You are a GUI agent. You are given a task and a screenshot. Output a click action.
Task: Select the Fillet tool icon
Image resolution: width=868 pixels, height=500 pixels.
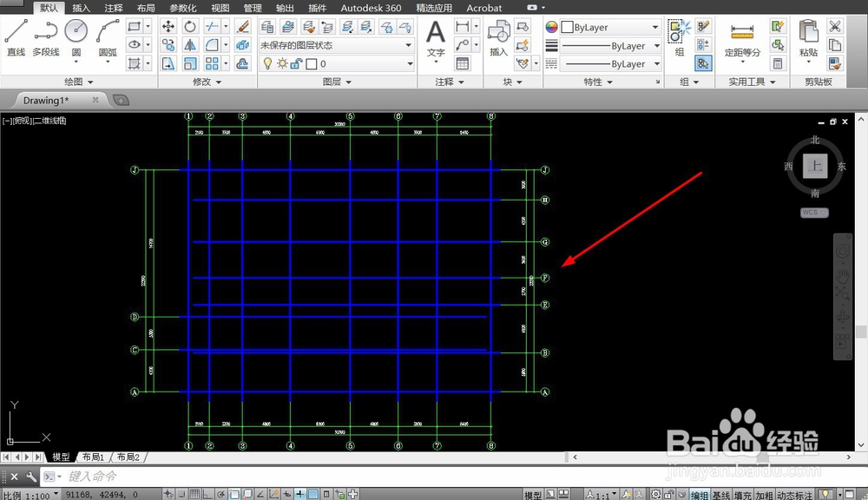click(x=212, y=45)
